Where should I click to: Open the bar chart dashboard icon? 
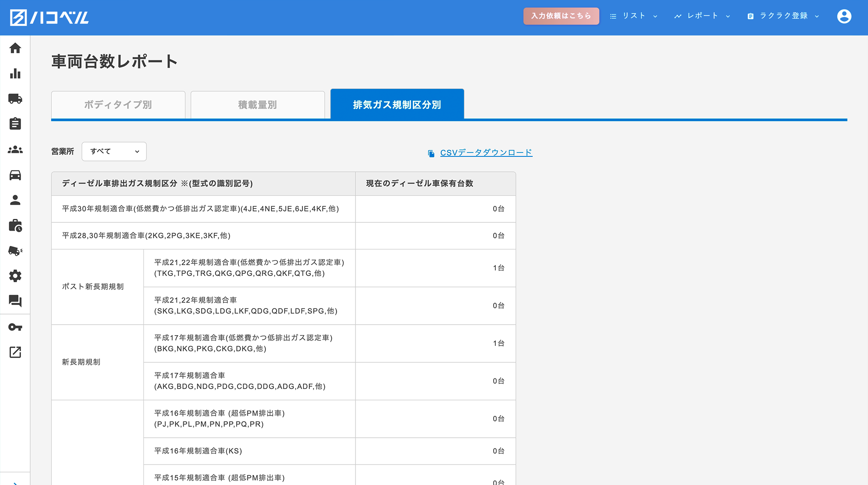tap(15, 73)
